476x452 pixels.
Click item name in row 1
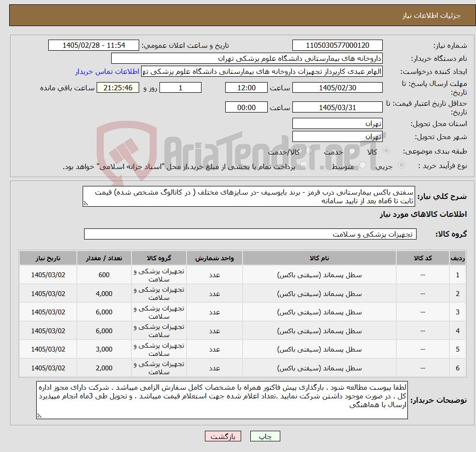pyautogui.click(x=319, y=275)
